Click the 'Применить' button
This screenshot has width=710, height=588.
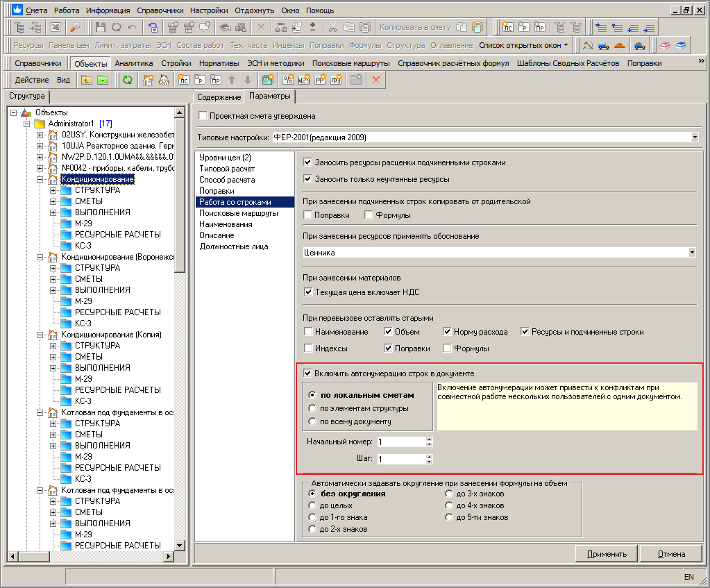click(x=607, y=554)
